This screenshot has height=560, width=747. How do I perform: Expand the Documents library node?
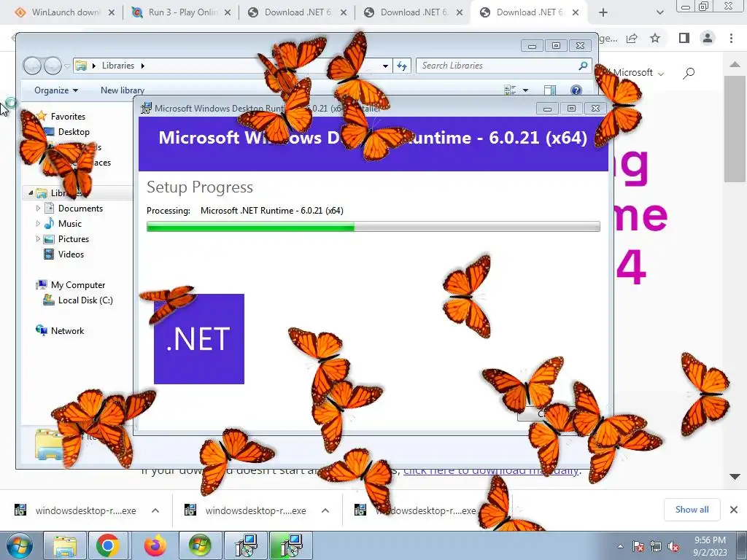click(x=38, y=208)
